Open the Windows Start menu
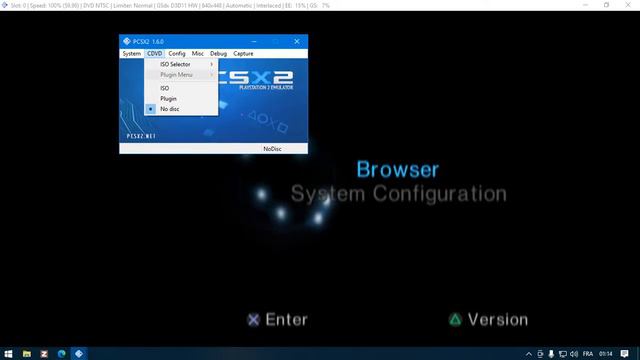 pyautogui.click(x=8, y=354)
